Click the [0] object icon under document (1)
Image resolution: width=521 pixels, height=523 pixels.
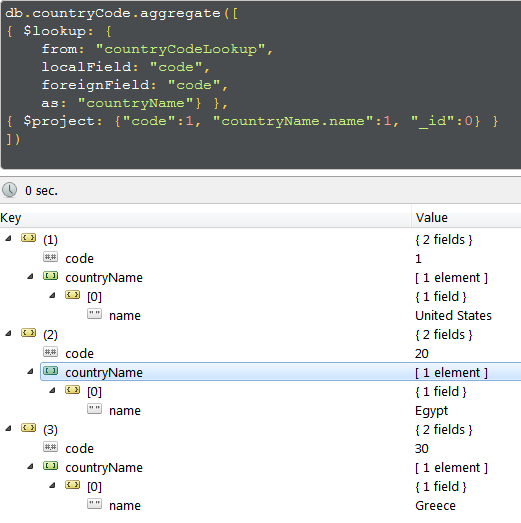click(72, 295)
